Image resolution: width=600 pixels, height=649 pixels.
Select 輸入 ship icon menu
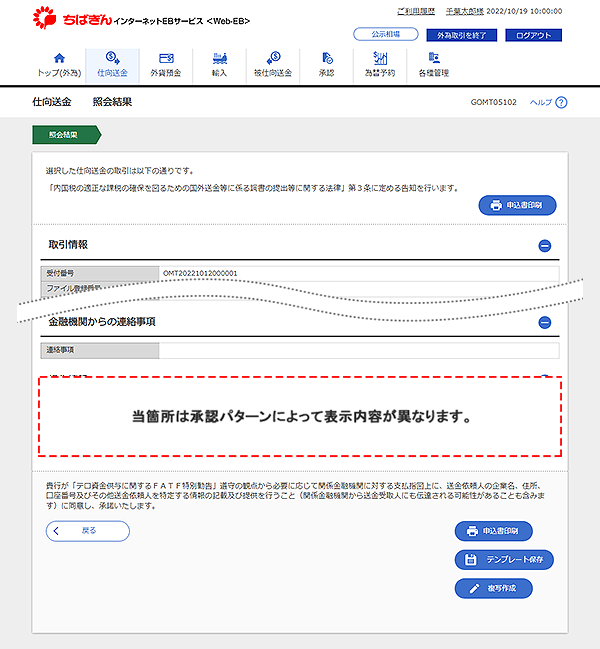(x=219, y=65)
